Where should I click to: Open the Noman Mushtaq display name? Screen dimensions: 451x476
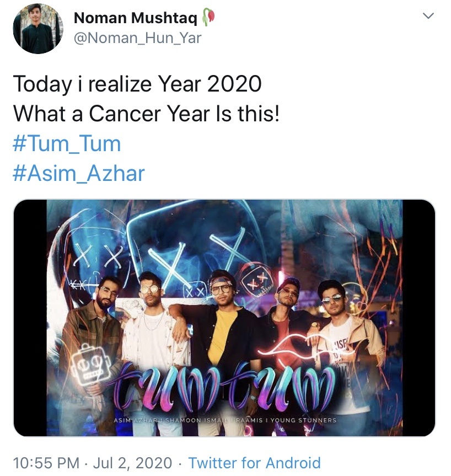click(x=136, y=18)
